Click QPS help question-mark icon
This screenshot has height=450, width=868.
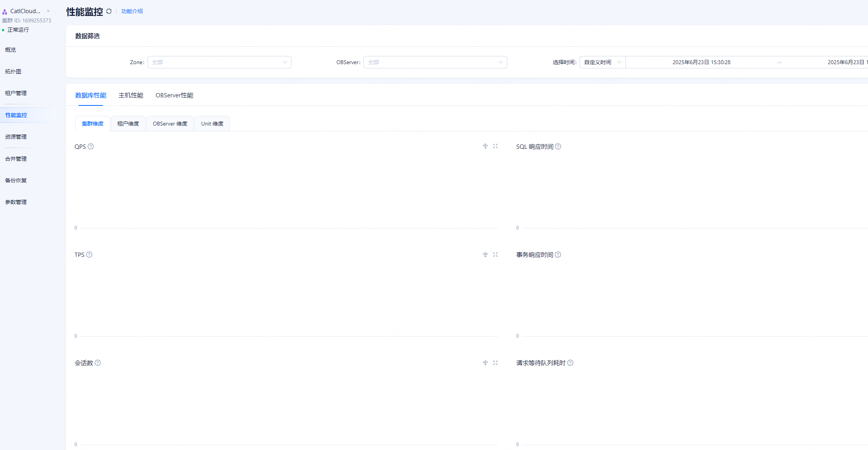(x=91, y=146)
